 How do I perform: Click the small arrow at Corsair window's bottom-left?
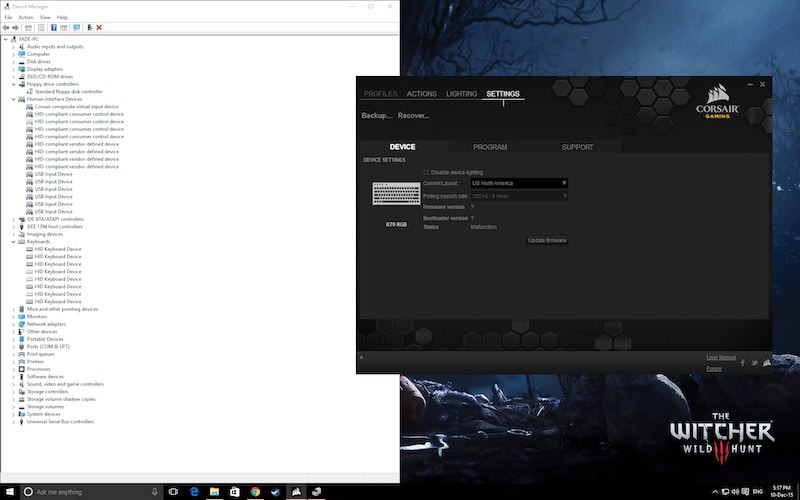pyautogui.click(x=361, y=357)
